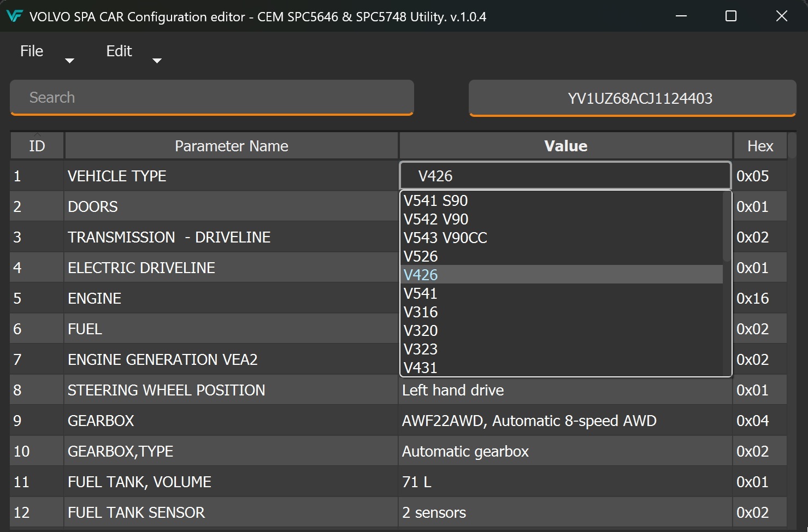Screen dimensions: 808x532
Task: Choose V526 in the vehicle list
Action: point(562,256)
